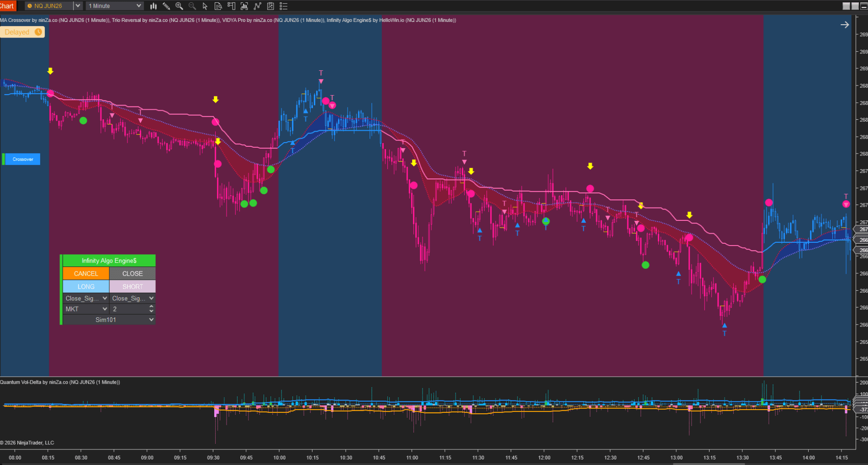Open the 1 Minute interval dropdown

click(115, 6)
